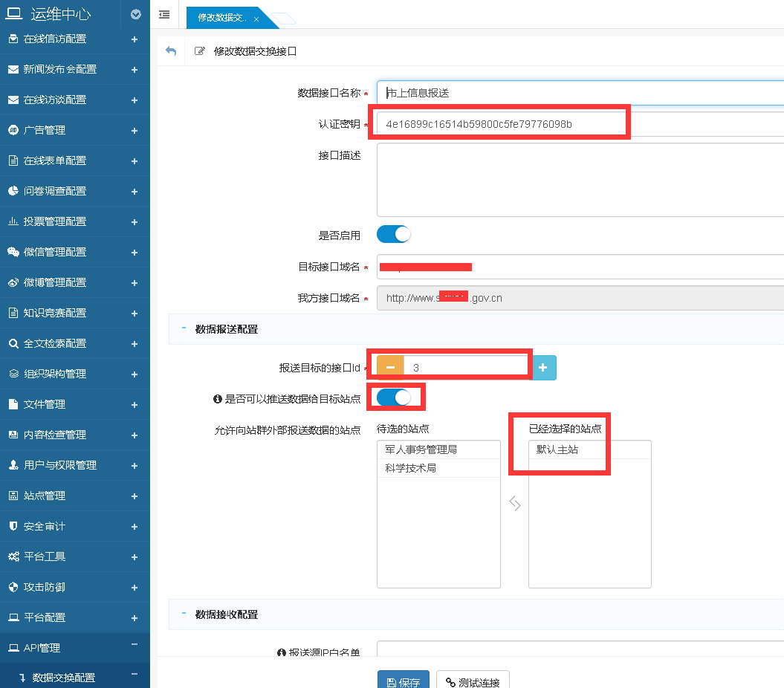
Task: Toggle the 是否启用 switch
Action: tap(393, 235)
